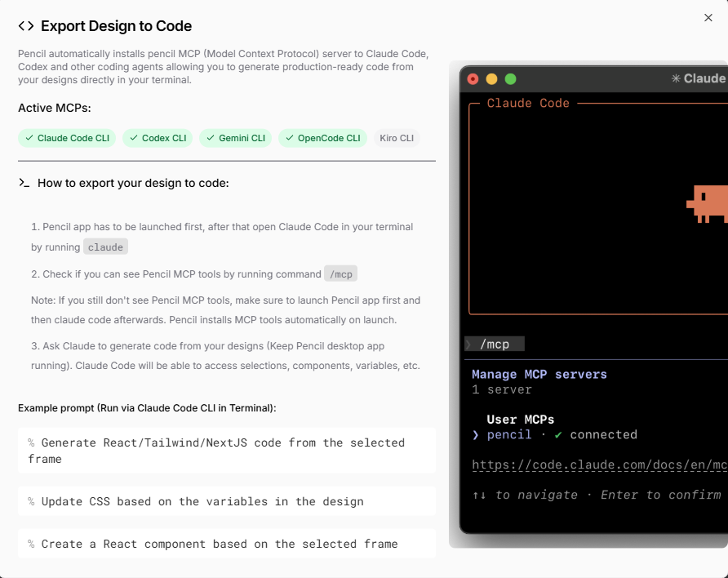Click the yellow minimize dot in terminal preview
Image resolution: width=728 pixels, height=578 pixels.
click(491, 79)
